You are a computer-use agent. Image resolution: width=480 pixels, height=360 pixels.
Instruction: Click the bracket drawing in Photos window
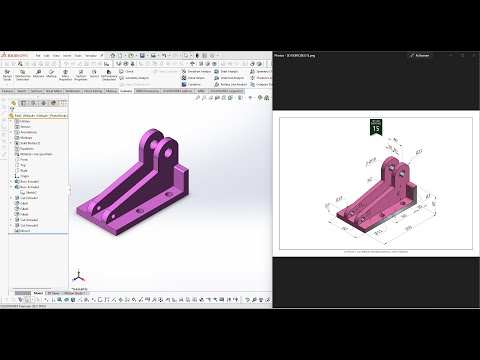point(376,183)
